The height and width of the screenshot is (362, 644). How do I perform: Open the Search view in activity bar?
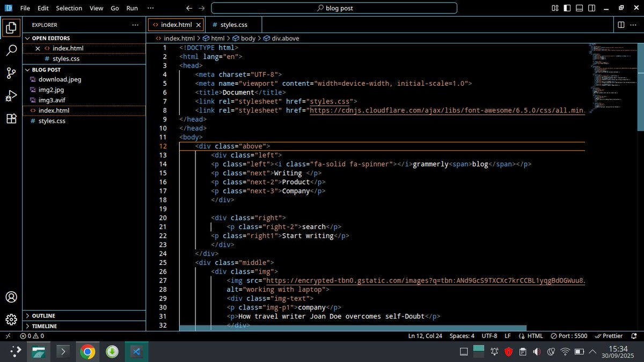point(11,50)
